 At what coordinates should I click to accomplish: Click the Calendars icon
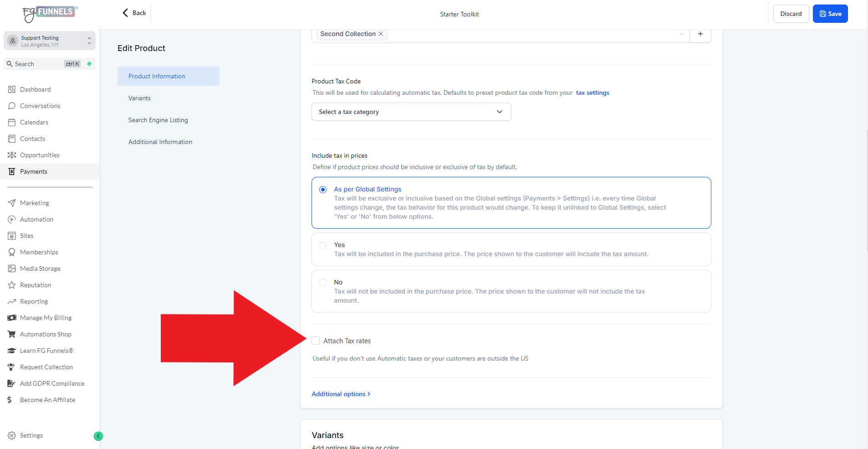tap(12, 122)
